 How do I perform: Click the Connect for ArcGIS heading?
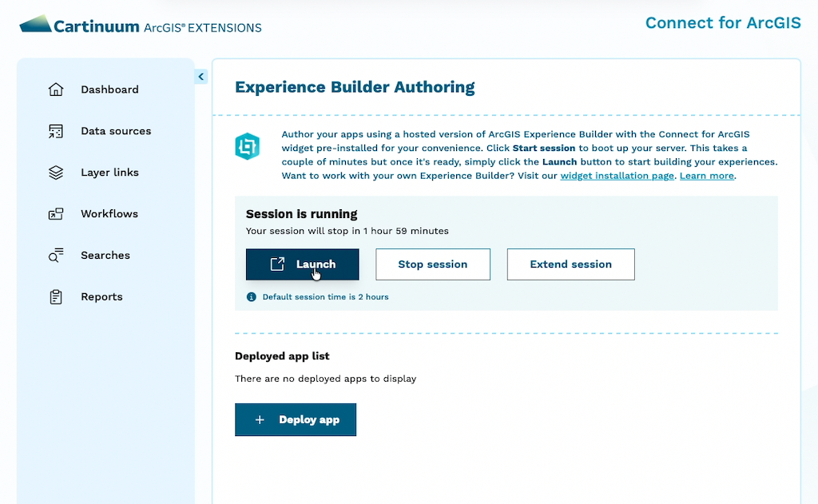722,23
